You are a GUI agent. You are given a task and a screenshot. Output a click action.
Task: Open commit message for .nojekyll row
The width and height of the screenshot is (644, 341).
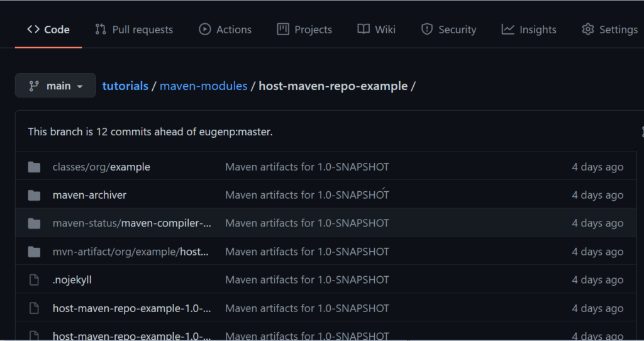coord(307,280)
